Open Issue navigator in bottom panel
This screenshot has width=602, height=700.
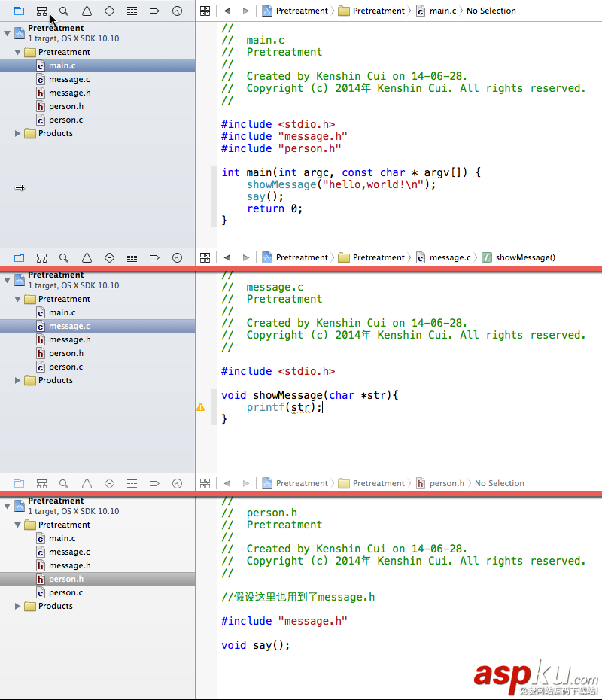87,483
